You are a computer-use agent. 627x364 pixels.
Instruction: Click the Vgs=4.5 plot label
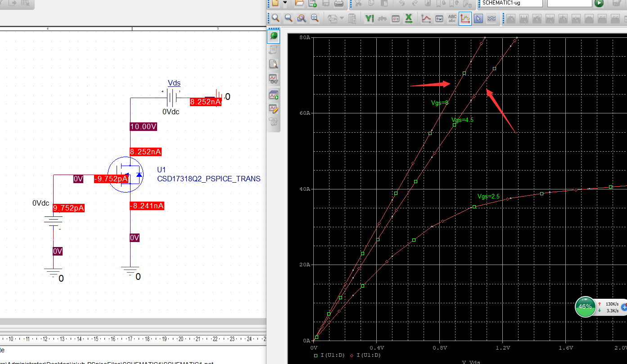click(x=463, y=120)
